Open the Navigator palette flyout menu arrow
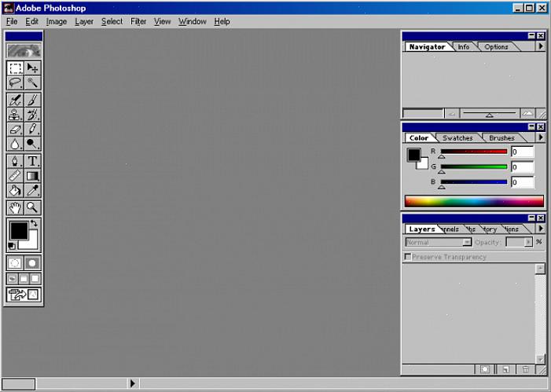This screenshot has height=392, width=551. tap(540, 46)
